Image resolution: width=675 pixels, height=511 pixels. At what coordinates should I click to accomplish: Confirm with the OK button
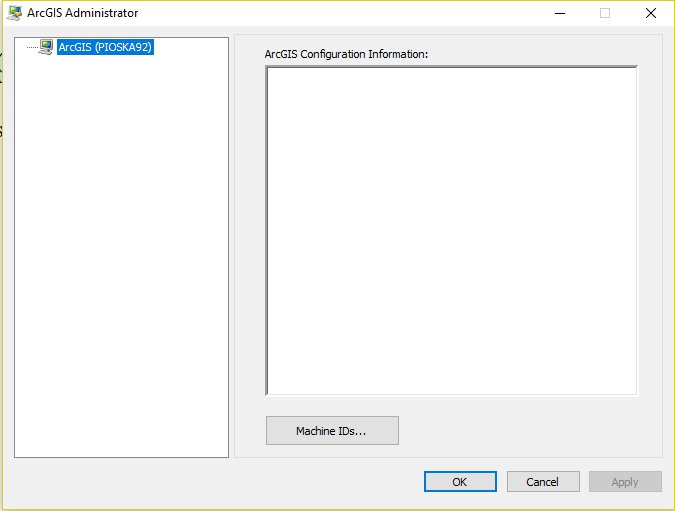pyautogui.click(x=460, y=481)
